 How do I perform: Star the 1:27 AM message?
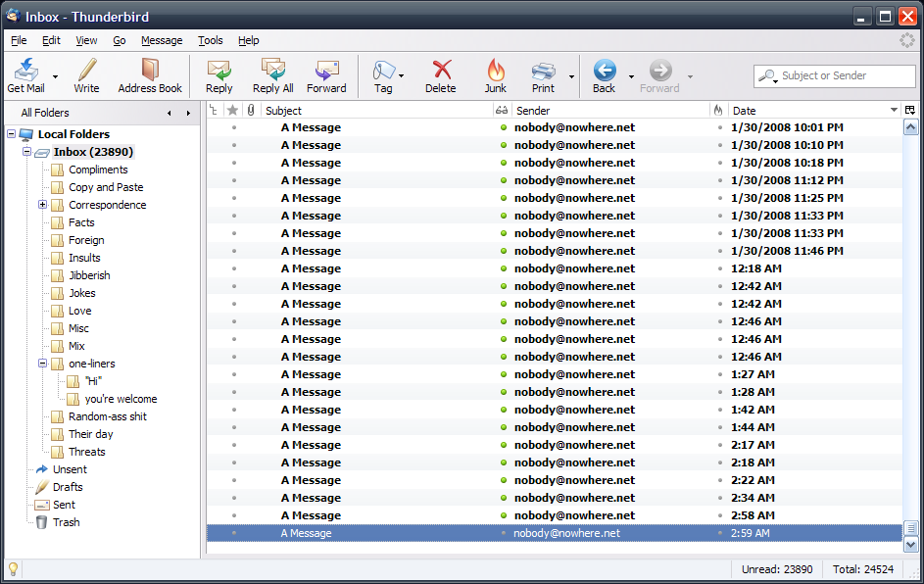click(x=234, y=374)
